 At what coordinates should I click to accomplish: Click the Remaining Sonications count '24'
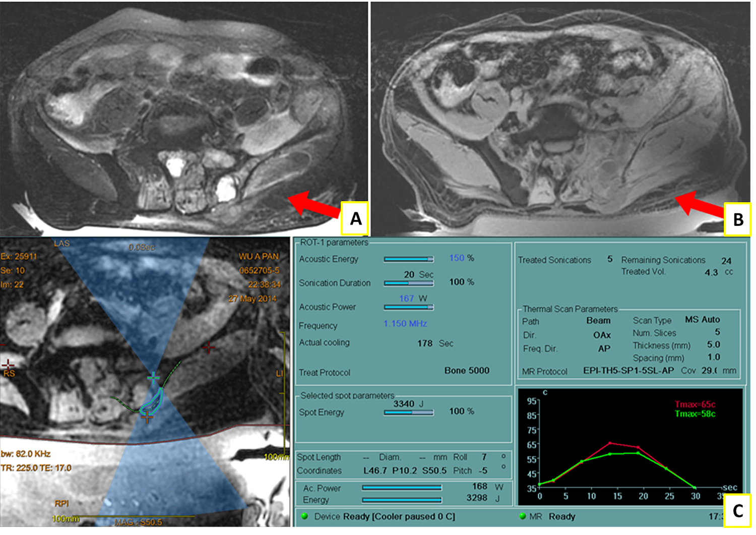(x=726, y=261)
